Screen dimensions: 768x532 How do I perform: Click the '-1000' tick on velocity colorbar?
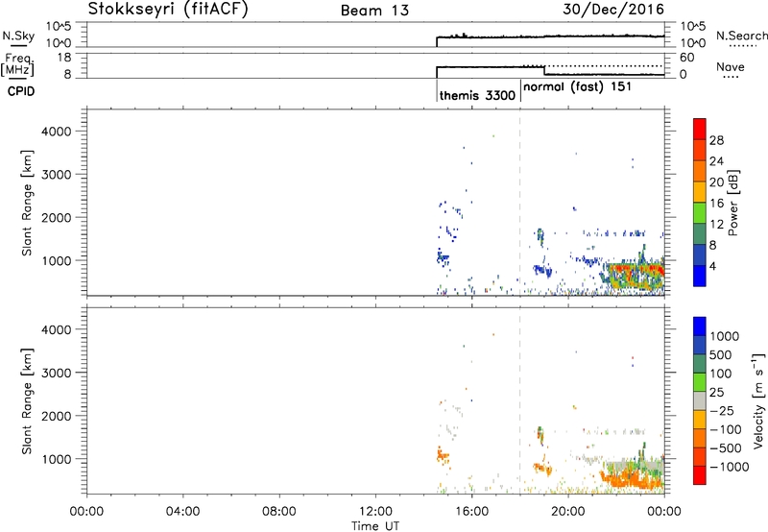(730, 467)
